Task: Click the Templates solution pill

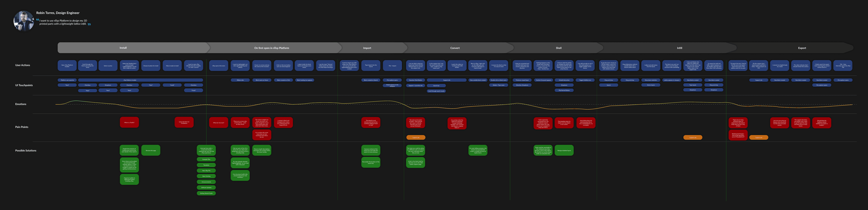Action: click(x=206, y=165)
